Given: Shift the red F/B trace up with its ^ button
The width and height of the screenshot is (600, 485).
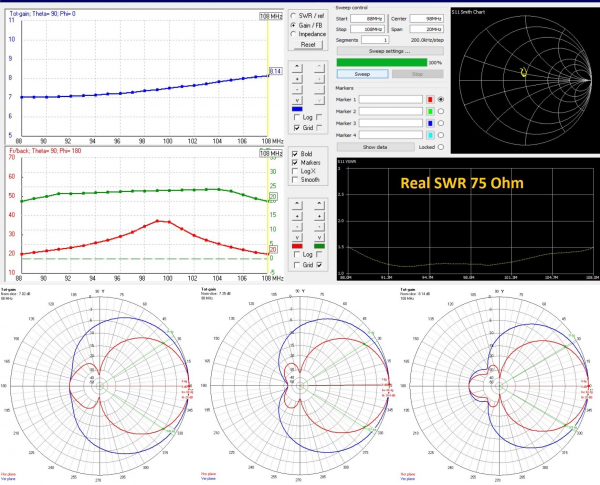Looking at the screenshot, I should click(x=297, y=205).
